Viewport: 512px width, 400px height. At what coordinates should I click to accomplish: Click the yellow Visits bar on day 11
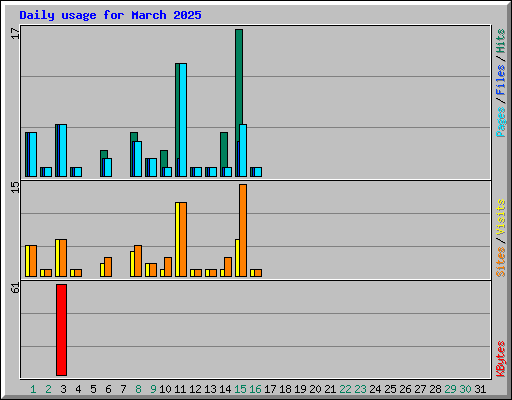pos(177,239)
